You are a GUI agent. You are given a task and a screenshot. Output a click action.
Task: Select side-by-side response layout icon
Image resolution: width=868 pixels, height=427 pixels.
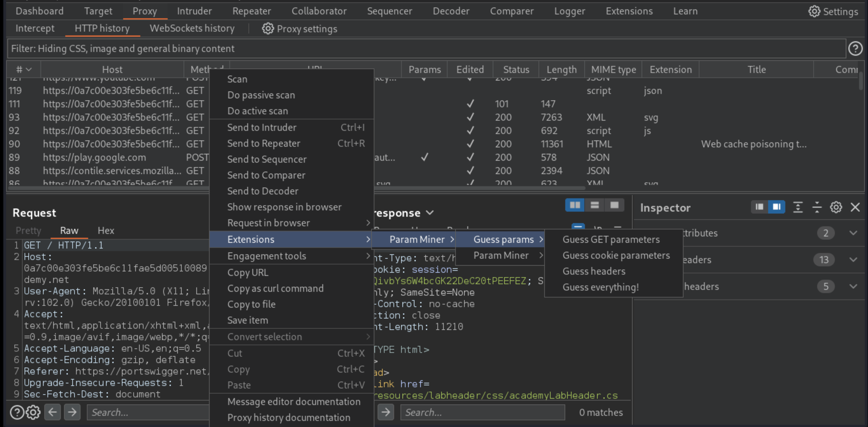coord(575,205)
